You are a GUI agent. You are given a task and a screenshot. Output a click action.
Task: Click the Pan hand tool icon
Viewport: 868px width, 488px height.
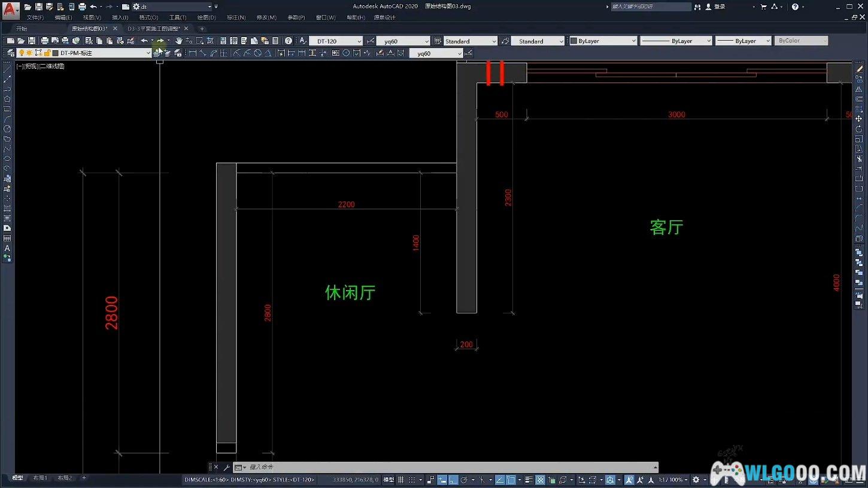coord(178,41)
